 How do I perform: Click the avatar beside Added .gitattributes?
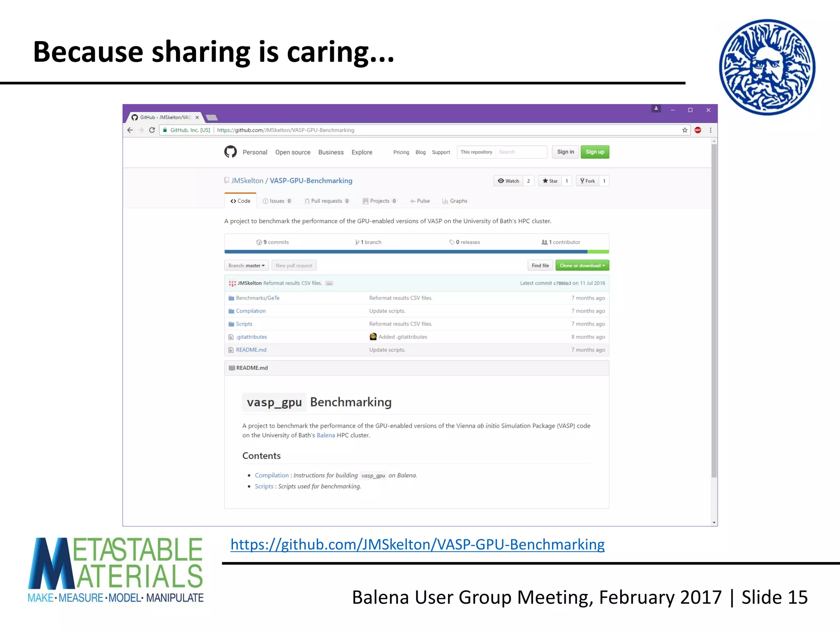(373, 337)
